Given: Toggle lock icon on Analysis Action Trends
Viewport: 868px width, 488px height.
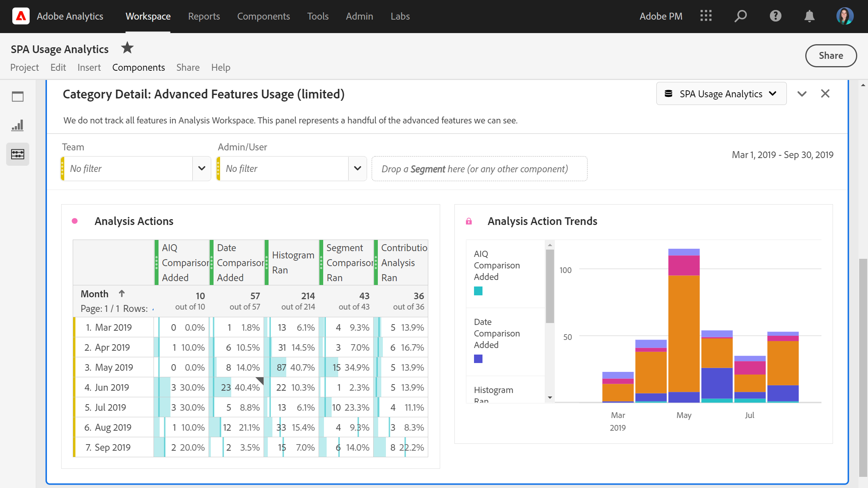Looking at the screenshot, I should point(469,221).
